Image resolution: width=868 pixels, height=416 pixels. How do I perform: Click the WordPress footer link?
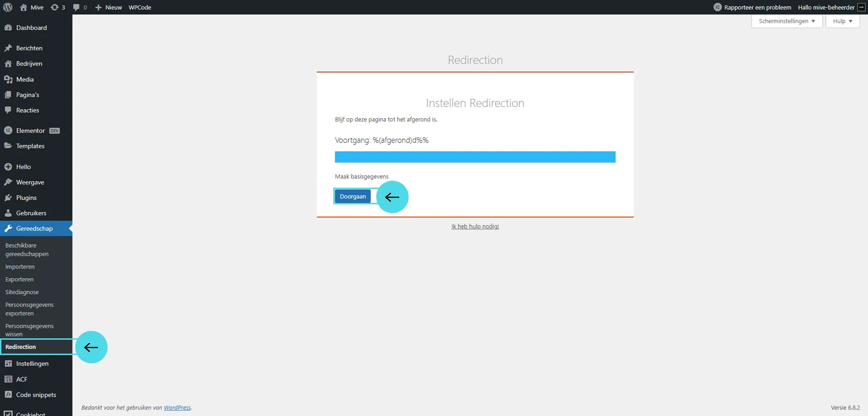point(177,408)
